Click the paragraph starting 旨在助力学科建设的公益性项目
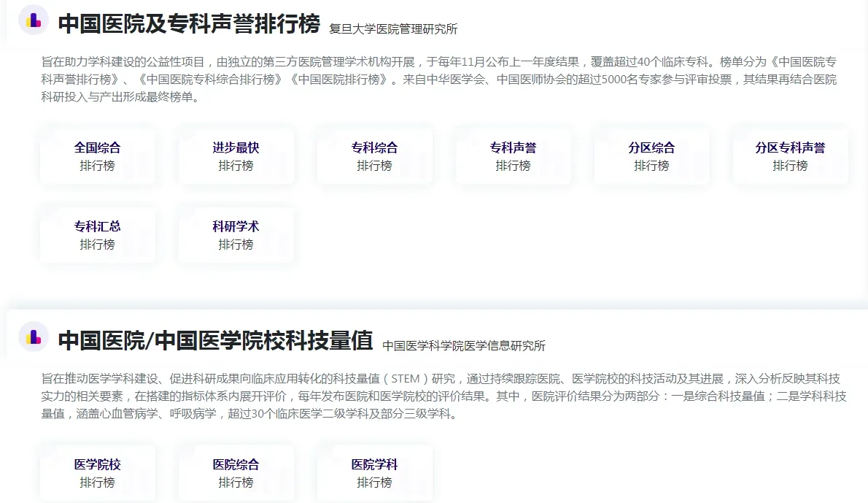 439,80
